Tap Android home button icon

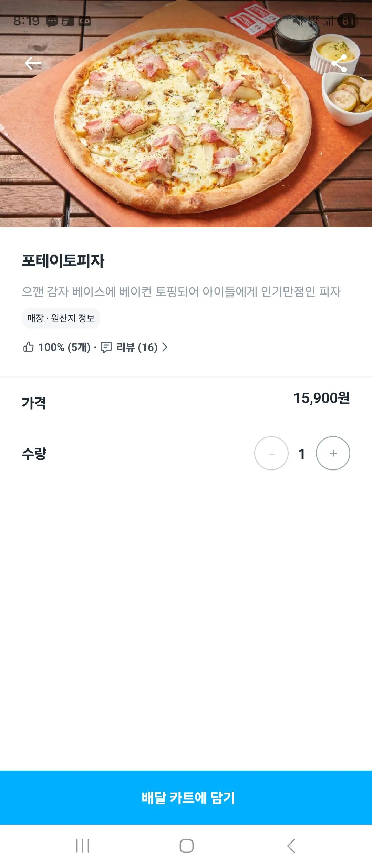pos(186,846)
